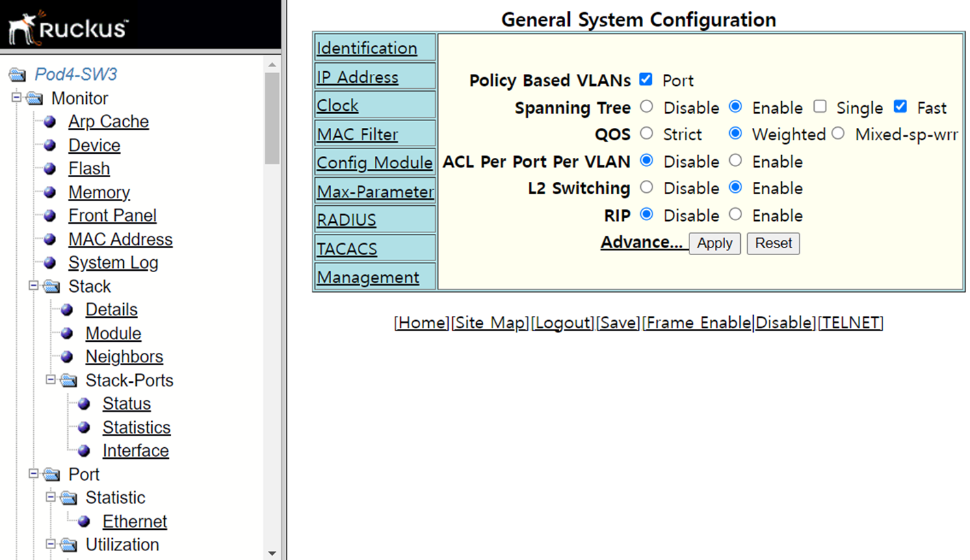Check the Spanning Tree Single checkbox
Viewport: 970px width, 560px height.
pos(820,107)
